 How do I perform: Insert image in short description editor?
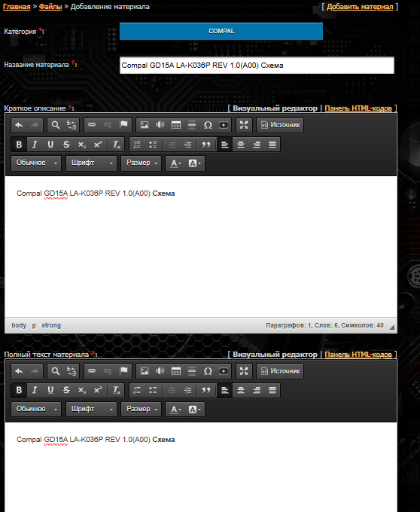coord(145,125)
